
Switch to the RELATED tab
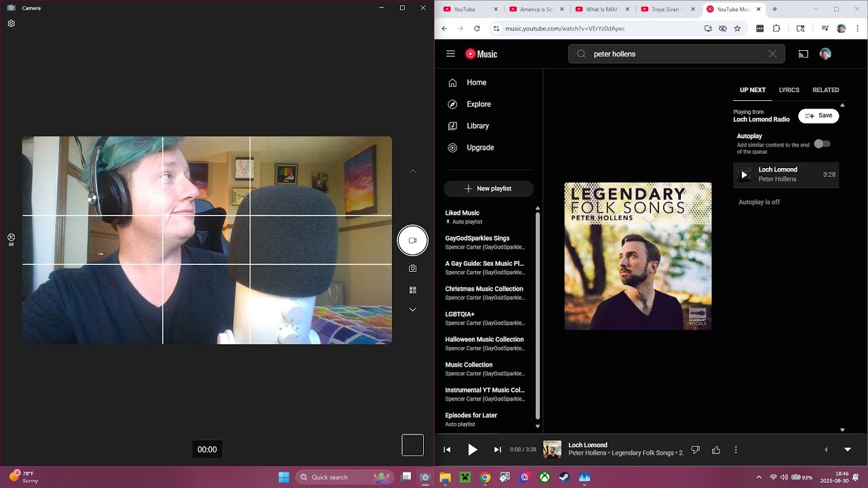(x=825, y=90)
